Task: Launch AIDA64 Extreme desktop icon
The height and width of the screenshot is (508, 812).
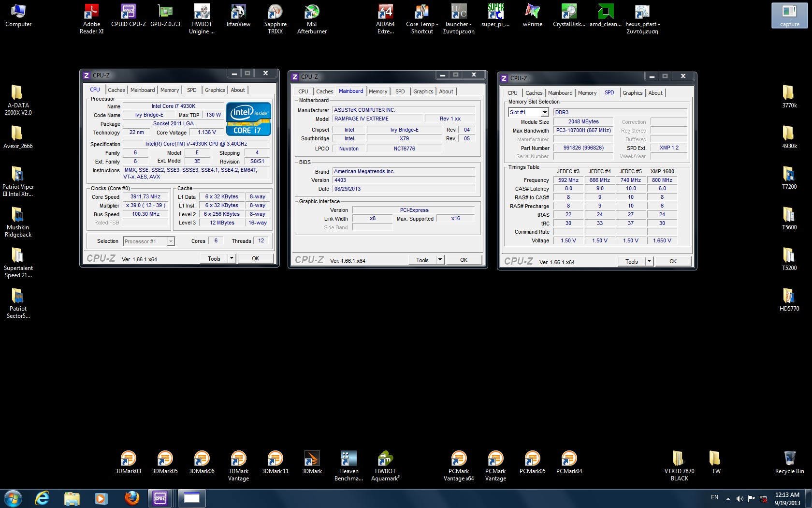Action: tap(385, 19)
